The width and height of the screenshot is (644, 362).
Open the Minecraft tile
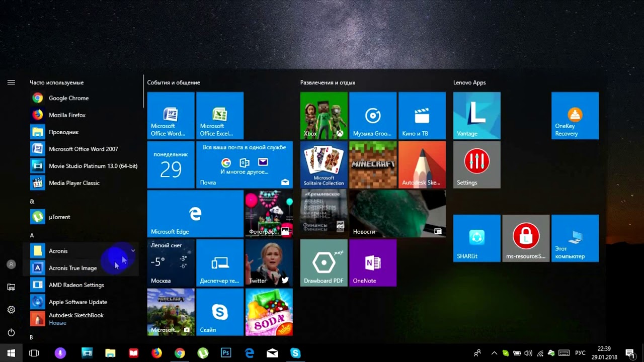373,164
